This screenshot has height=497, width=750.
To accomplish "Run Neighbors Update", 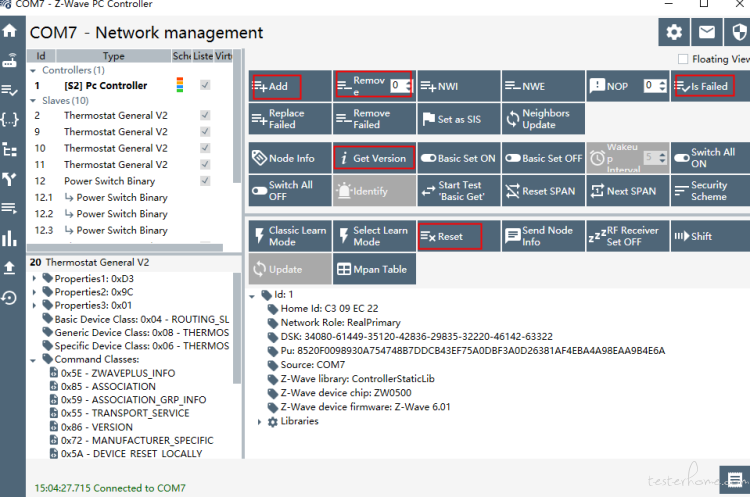I will (543, 119).
